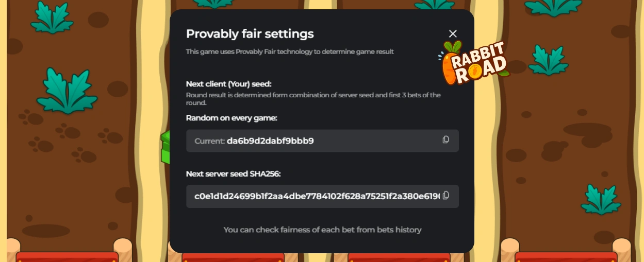Click the red platform at the bottom-right lane
This screenshot has width=644, height=262.
(x=566, y=256)
